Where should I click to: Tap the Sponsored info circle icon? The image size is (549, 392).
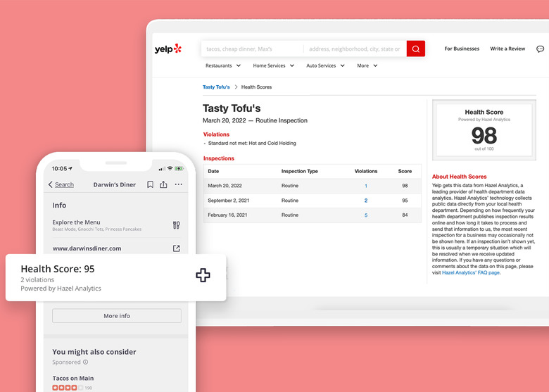click(x=85, y=362)
